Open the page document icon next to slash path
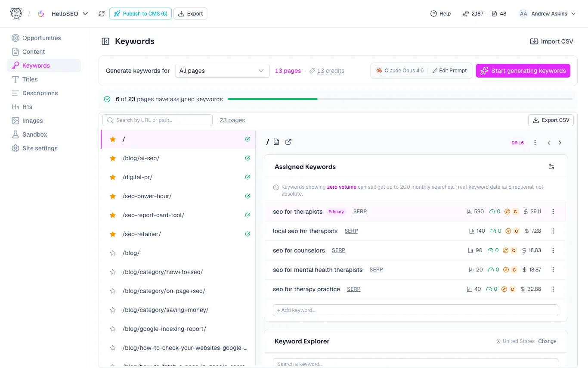 [276, 142]
